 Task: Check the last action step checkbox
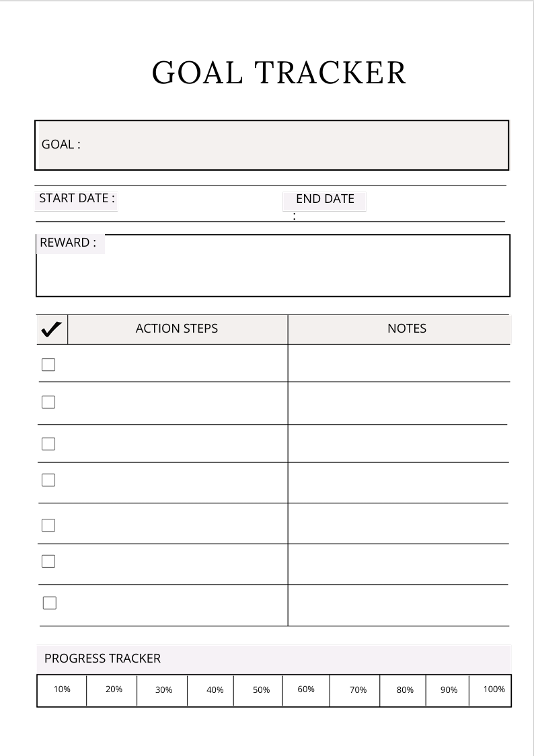point(49,603)
